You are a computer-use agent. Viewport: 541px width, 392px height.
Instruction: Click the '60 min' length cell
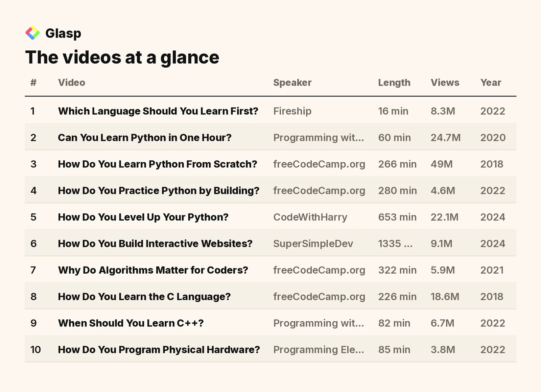click(395, 138)
